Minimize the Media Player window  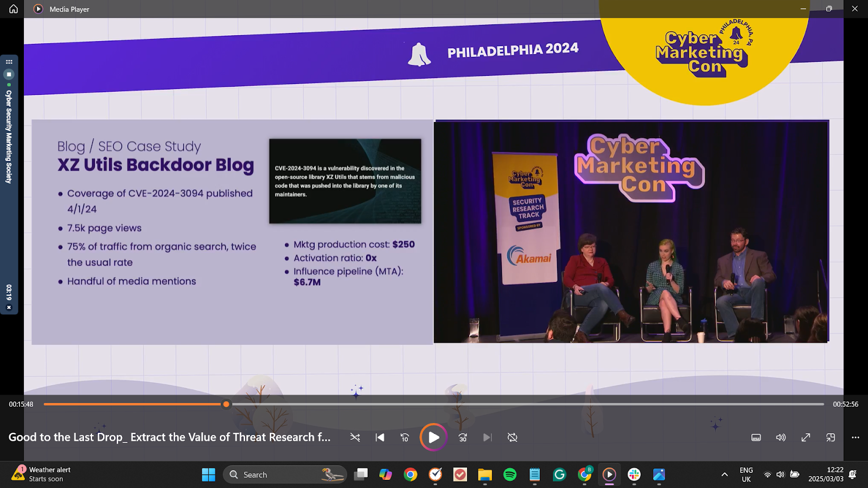803,9
